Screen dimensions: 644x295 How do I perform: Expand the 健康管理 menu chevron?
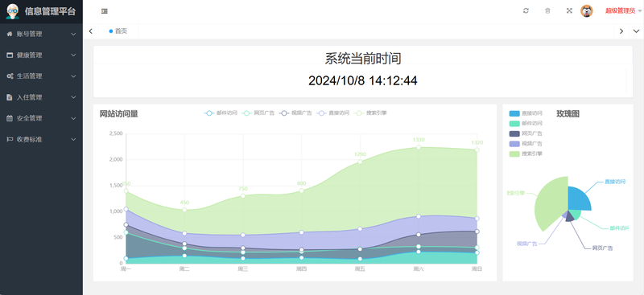tap(73, 55)
